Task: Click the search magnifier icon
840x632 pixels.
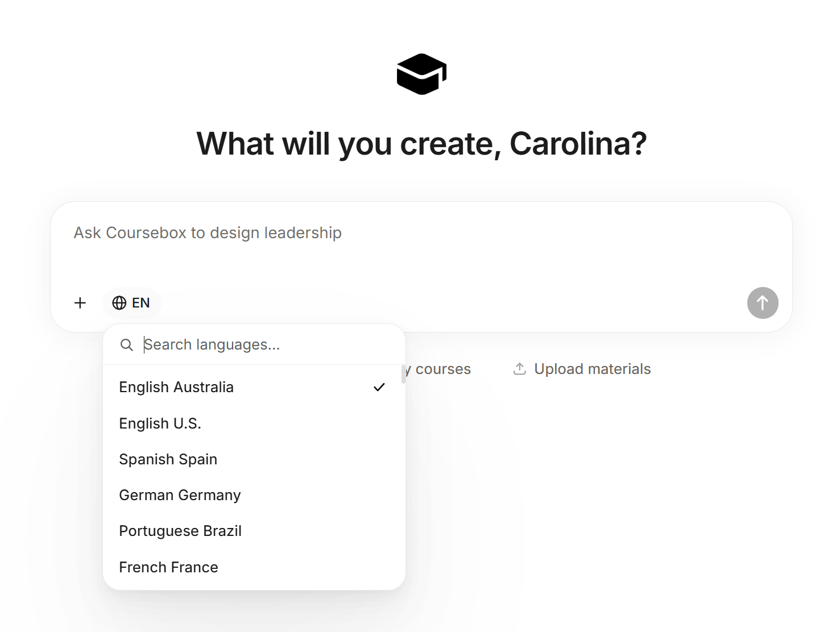Action: 127,345
